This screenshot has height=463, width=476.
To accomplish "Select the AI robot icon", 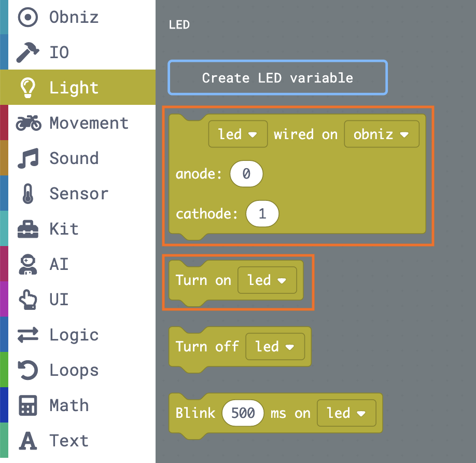I will pyautogui.click(x=28, y=264).
